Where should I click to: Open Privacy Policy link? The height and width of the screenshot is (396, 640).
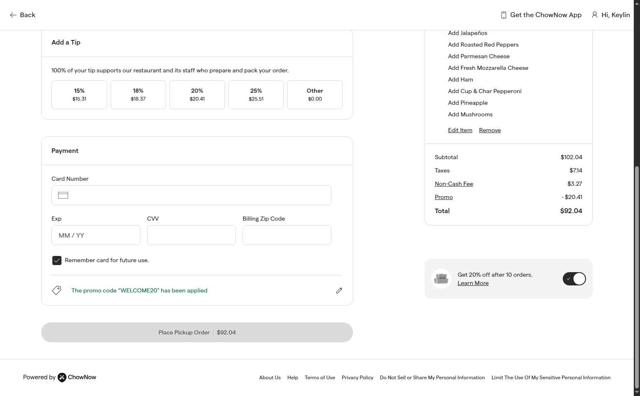click(x=358, y=378)
